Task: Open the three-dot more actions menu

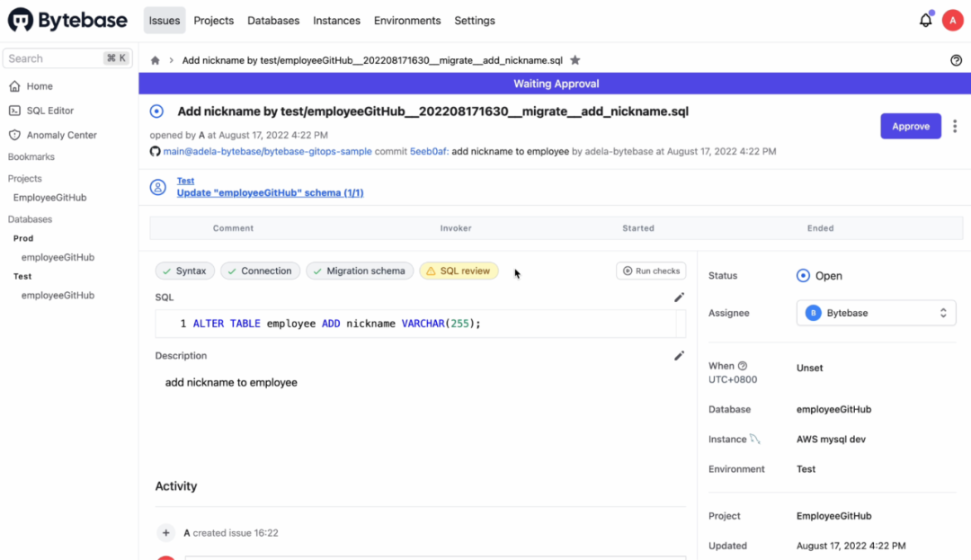Action: click(x=954, y=127)
